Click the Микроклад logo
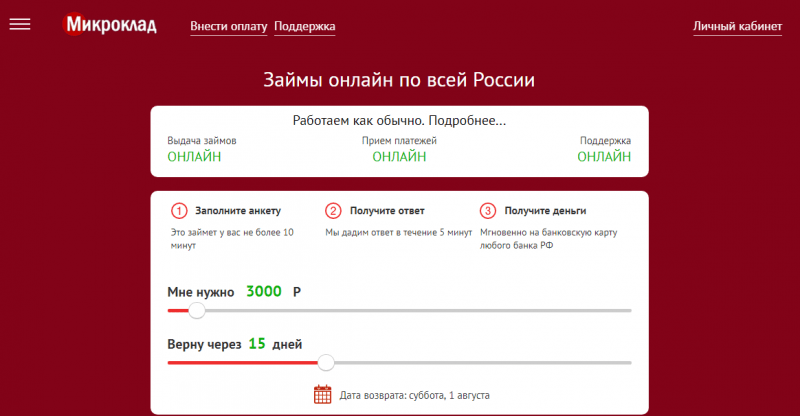Image resolution: width=800 pixels, height=416 pixels. coord(109,25)
